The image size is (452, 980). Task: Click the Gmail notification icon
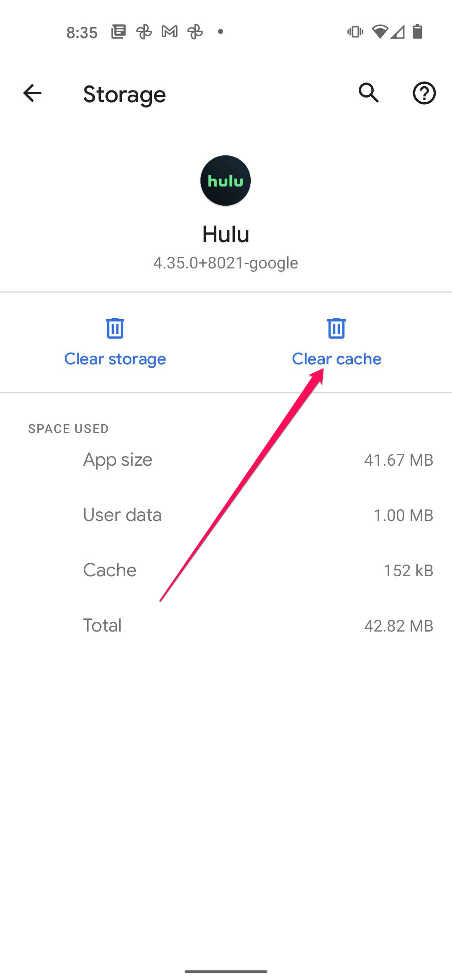pos(169,31)
